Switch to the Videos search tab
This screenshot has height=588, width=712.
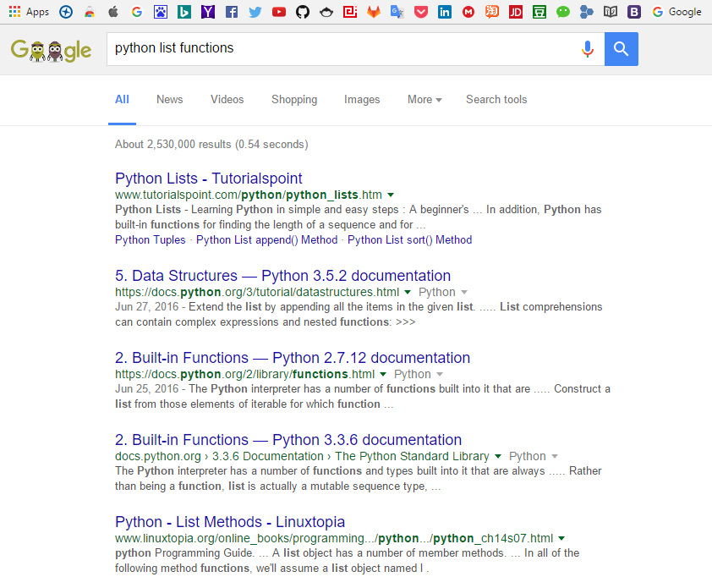tap(227, 100)
